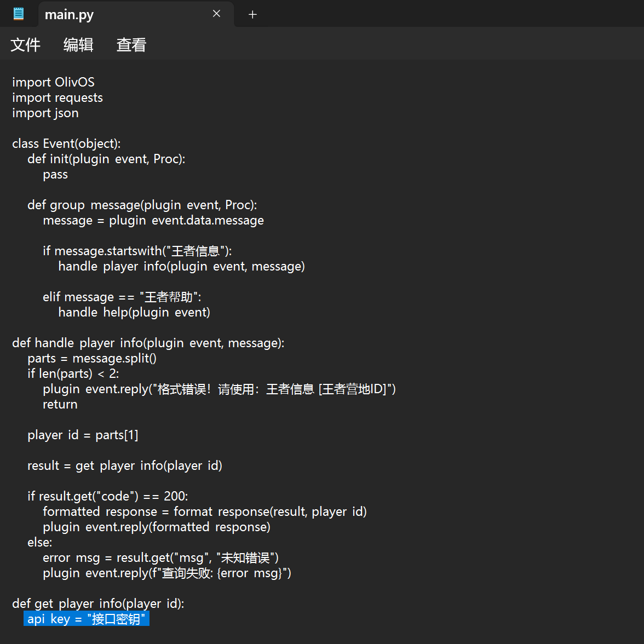Image resolution: width=644 pixels, height=644 pixels.
Task: Place cursor on elif 王者帮助 line
Action: tap(122, 297)
